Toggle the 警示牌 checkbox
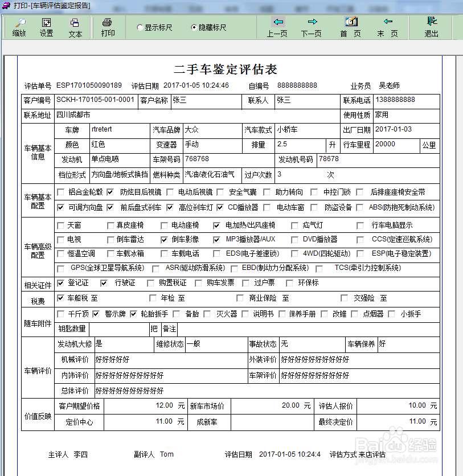 (x=96, y=314)
